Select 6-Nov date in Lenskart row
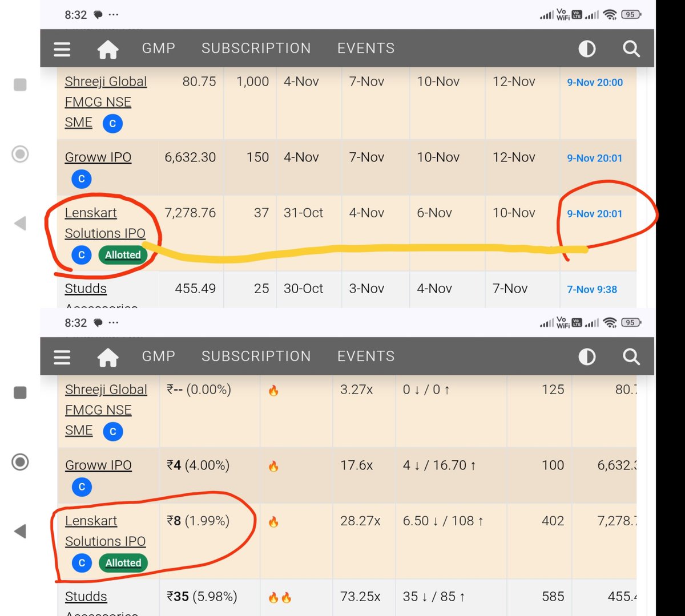The image size is (685, 616). (x=434, y=213)
